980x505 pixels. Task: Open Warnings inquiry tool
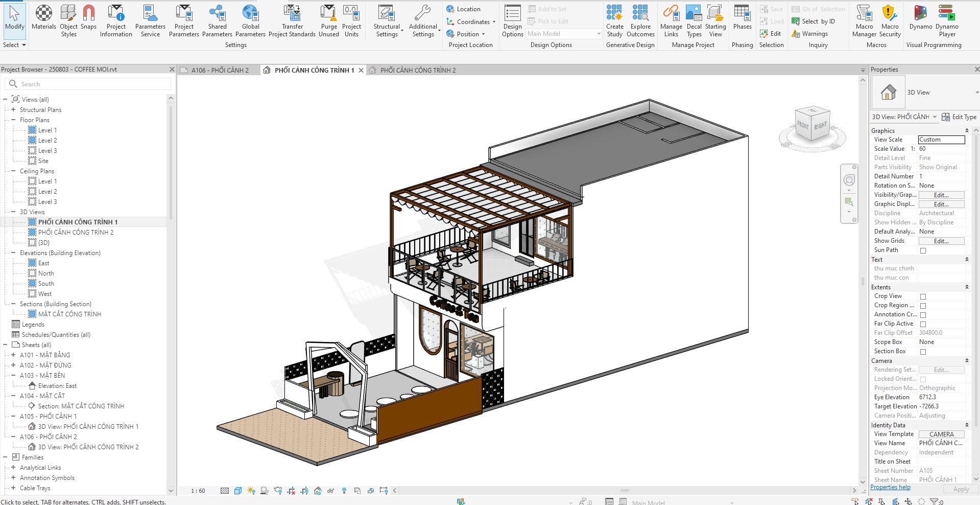click(809, 34)
